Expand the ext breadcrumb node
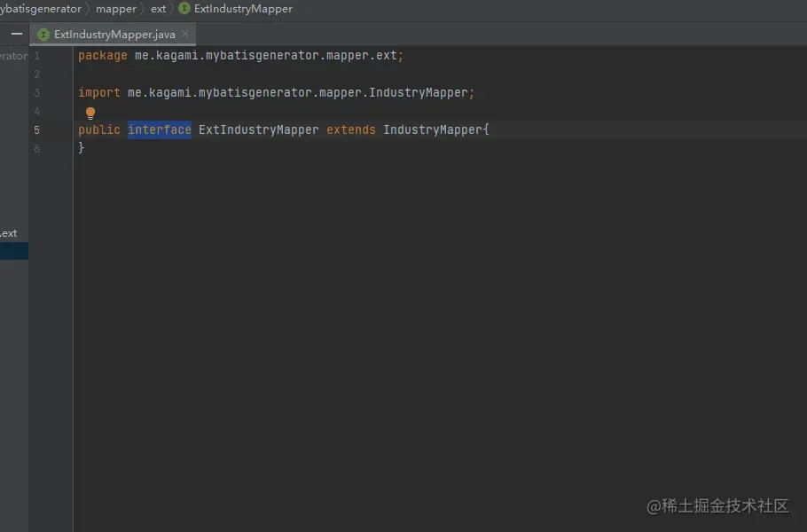Viewport: 807px width, 532px height. [x=158, y=9]
